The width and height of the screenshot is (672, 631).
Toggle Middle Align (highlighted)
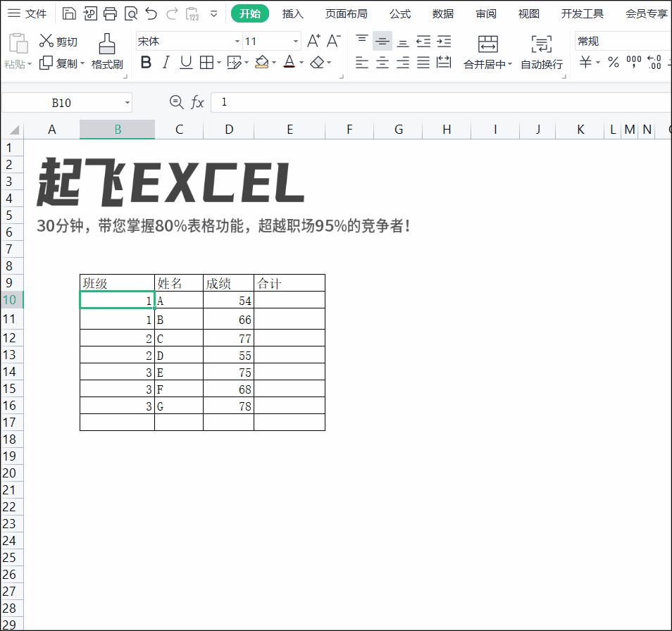pos(382,41)
